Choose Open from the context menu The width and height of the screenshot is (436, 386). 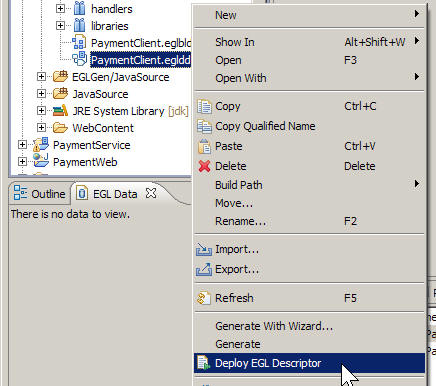point(310,60)
